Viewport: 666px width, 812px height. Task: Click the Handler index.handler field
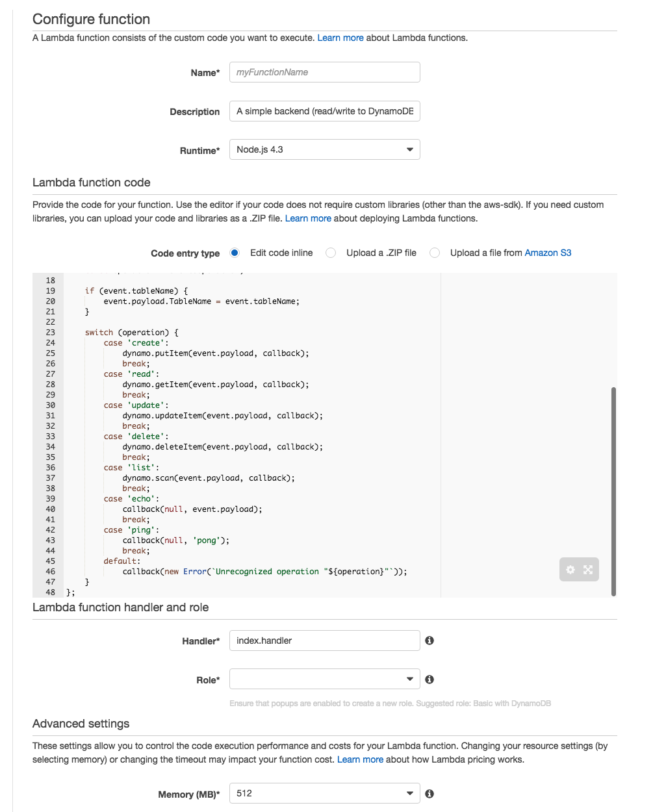(325, 641)
